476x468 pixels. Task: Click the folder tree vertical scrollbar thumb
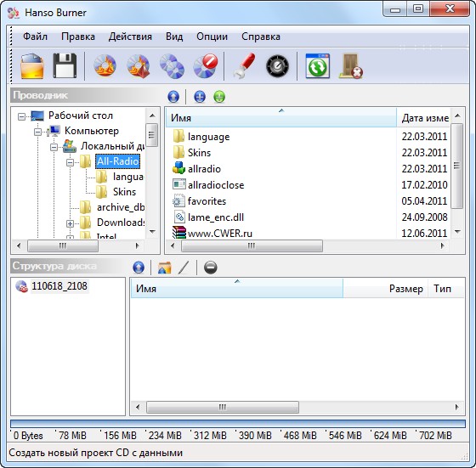pyautogui.click(x=152, y=135)
